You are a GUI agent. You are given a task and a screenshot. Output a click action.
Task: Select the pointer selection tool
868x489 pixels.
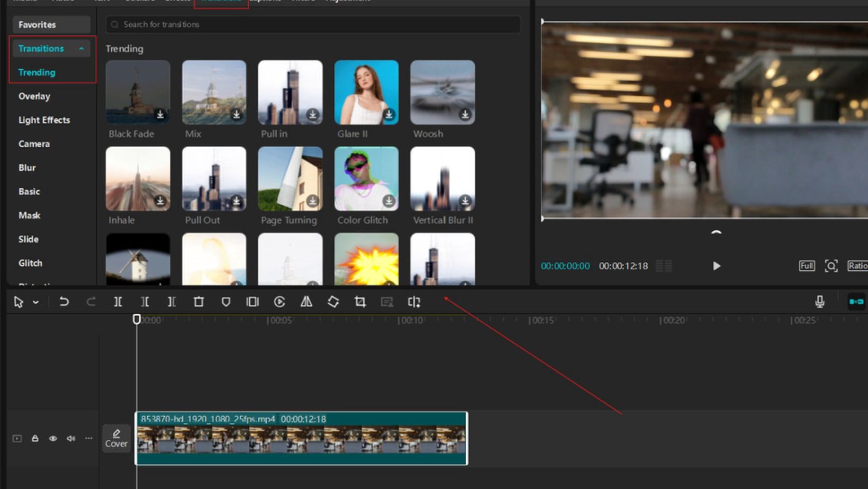[x=19, y=302]
